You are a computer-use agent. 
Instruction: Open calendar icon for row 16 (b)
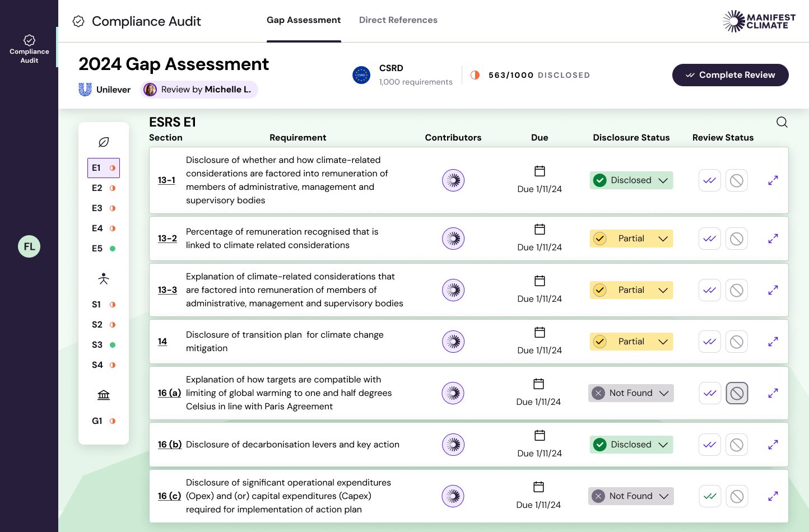click(540, 435)
